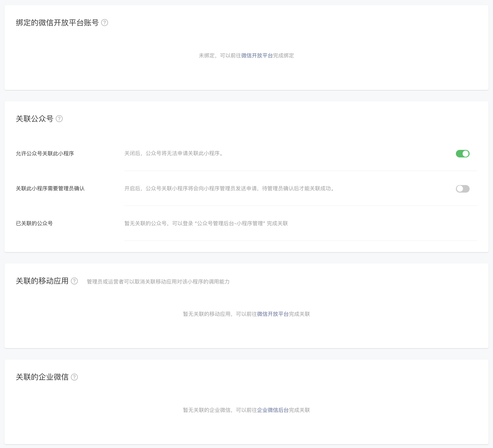493x448 pixels.
Task: Click the 关联此小程序需要管理员确认 label
Action: click(50, 189)
